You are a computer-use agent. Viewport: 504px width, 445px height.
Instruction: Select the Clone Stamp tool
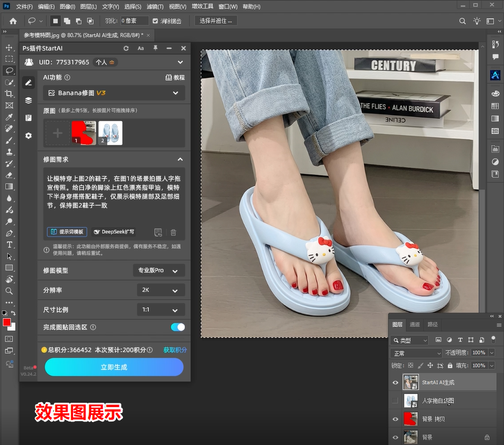click(x=9, y=152)
